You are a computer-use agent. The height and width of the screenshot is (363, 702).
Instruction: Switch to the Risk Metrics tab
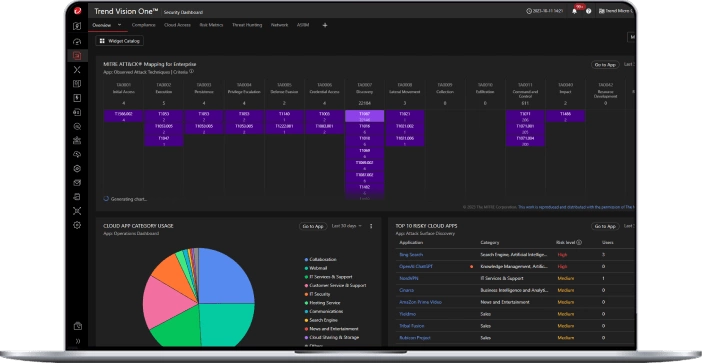pyautogui.click(x=211, y=25)
